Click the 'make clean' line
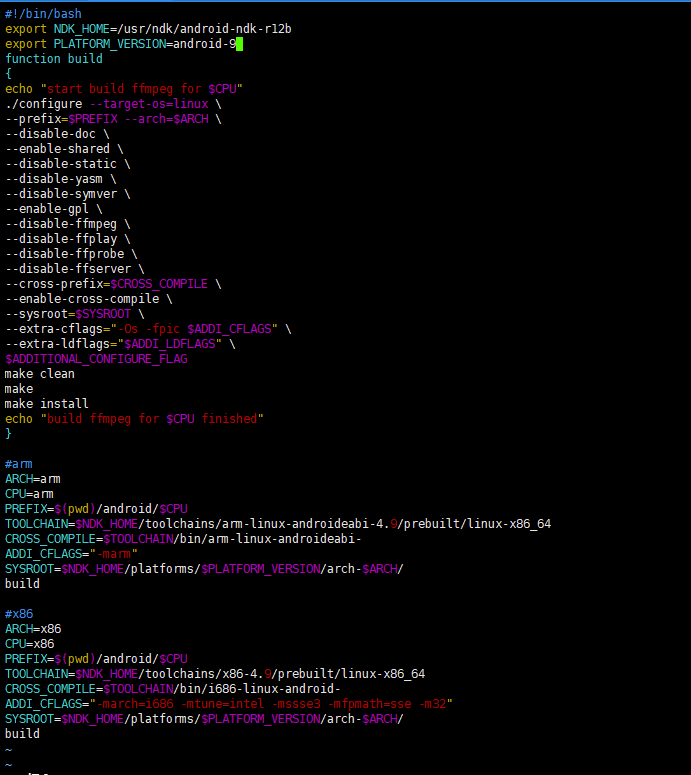Viewport: 691px width, 775px height. click(40, 374)
